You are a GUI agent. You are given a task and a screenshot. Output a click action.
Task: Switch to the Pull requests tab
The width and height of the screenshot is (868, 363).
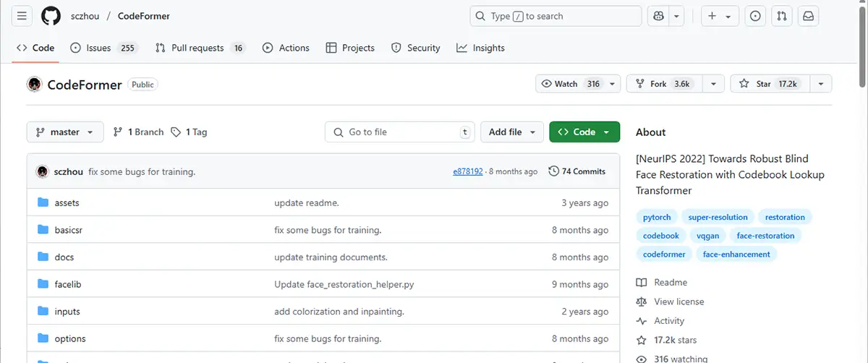[200, 48]
